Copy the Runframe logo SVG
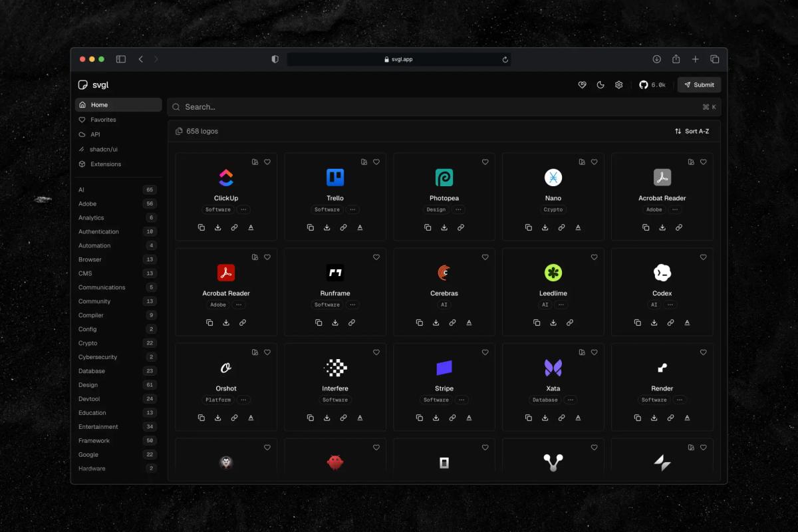This screenshot has width=798, height=532. tap(319, 323)
